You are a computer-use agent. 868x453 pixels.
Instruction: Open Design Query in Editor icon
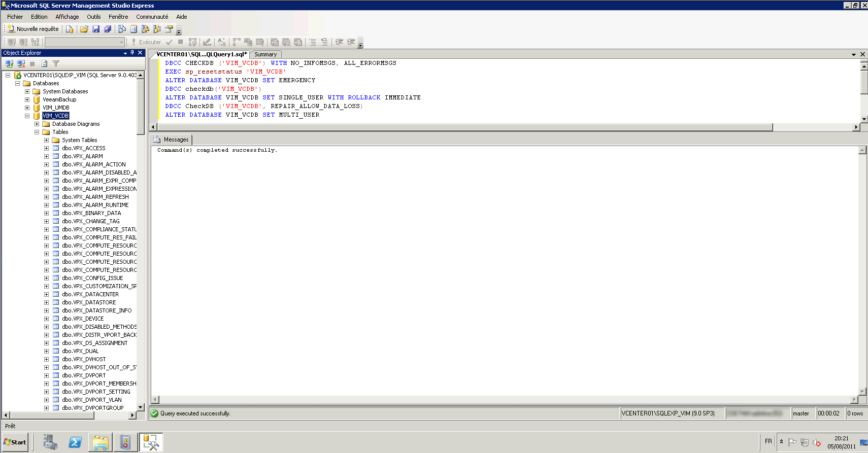tap(207, 42)
